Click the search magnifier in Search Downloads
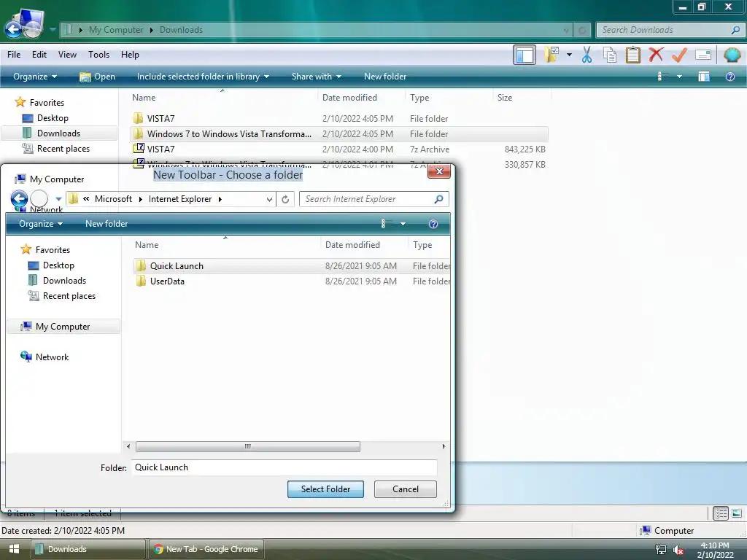This screenshot has width=747, height=560. [x=735, y=29]
